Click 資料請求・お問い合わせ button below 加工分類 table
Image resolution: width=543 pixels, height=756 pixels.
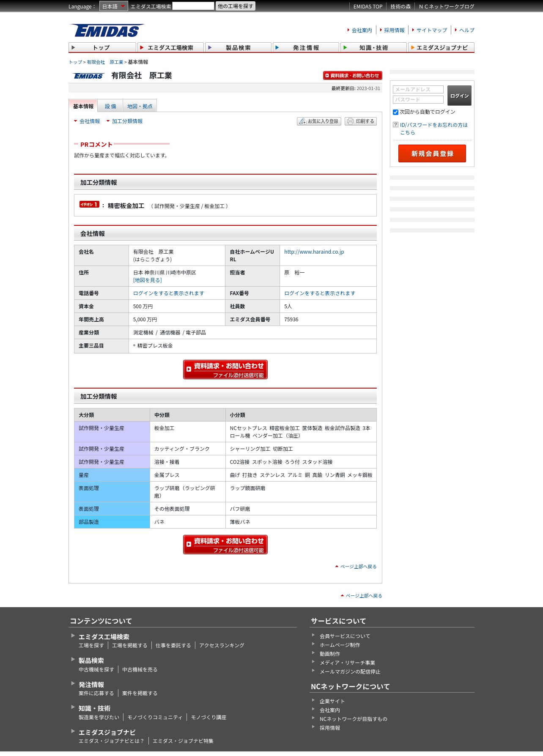click(225, 545)
